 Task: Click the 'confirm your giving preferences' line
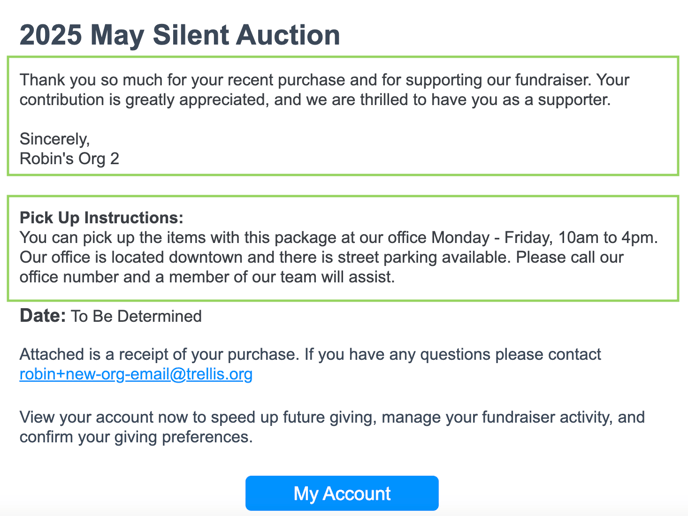coord(136,437)
